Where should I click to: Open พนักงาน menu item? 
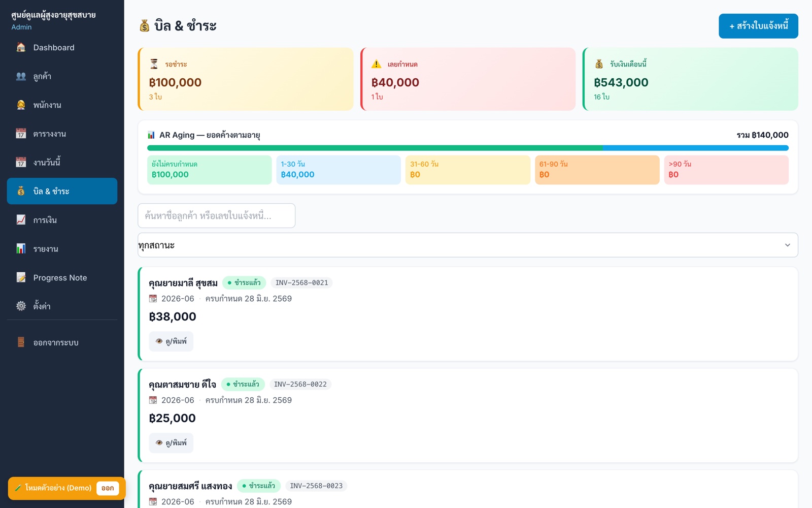tap(62, 105)
